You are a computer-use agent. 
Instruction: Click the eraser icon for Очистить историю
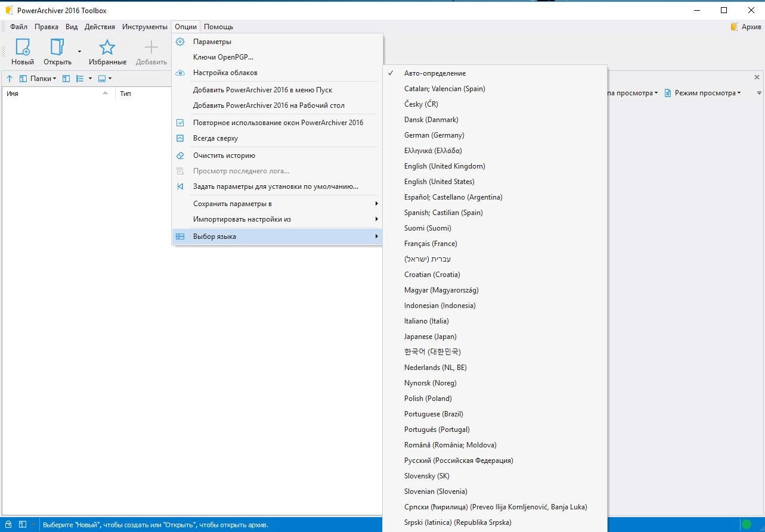(180, 155)
